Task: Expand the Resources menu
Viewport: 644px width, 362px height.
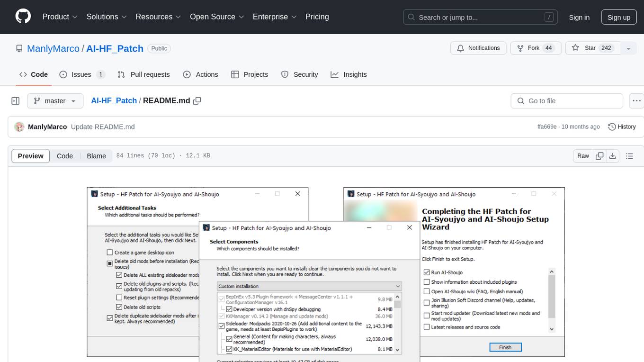Action: 158,17
